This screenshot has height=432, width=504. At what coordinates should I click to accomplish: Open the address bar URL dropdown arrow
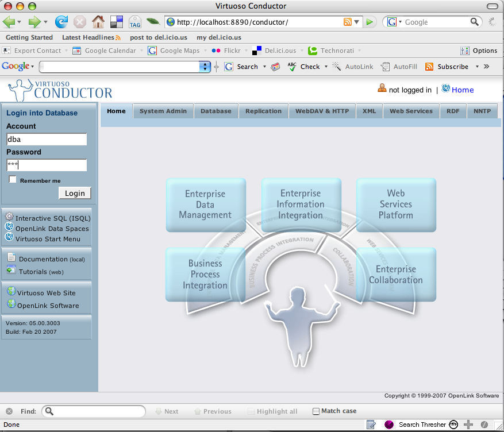click(356, 22)
